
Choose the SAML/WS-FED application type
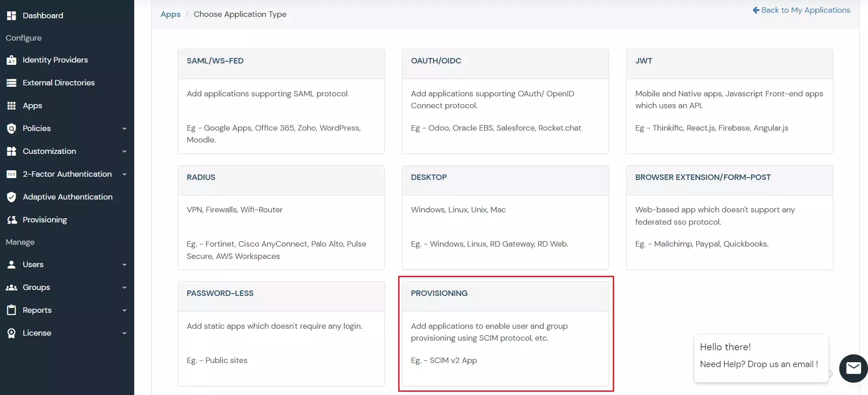click(x=281, y=101)
